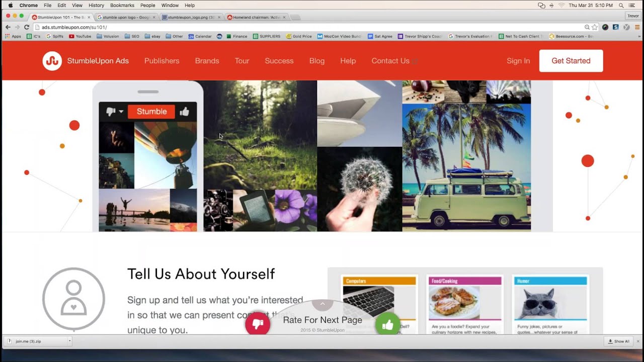Click the browser back arrow
The image size is (644, 362).
8,27
